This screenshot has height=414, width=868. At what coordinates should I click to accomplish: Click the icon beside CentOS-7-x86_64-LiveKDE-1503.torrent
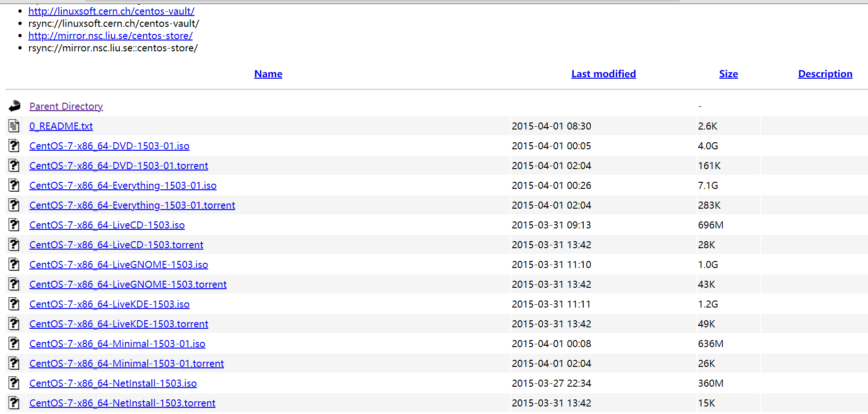pos(14,324)
